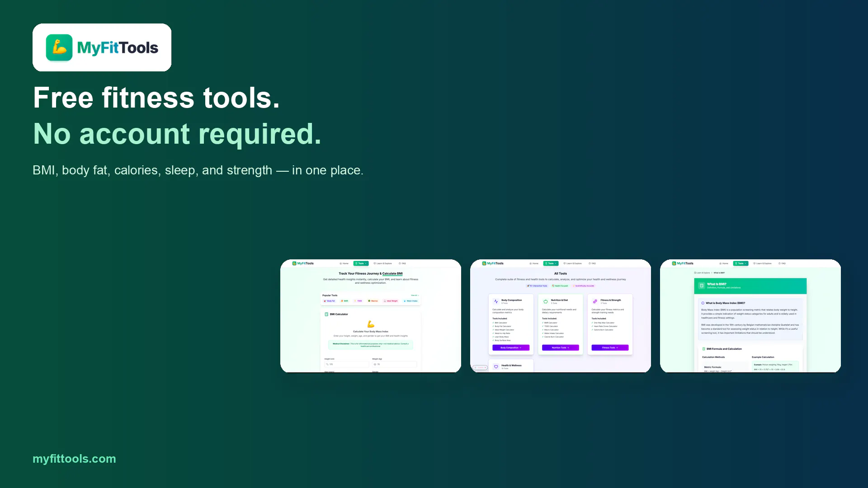Click the What is BMI green banner icon
Viewport: 868px width, 488px height.
pyautogui.click(x=702, y=286)
